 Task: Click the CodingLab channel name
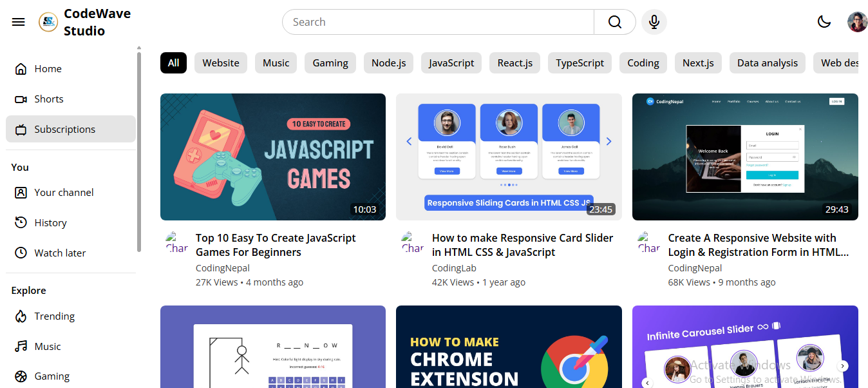[x=454, y=268]
